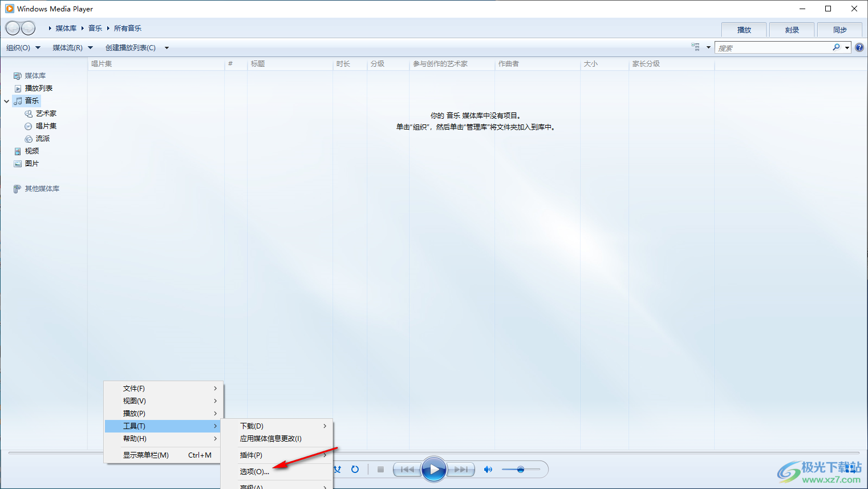Open the view options icon
Image resolution: width=868 pixels, height=489 pixels.
coord(695,47)
